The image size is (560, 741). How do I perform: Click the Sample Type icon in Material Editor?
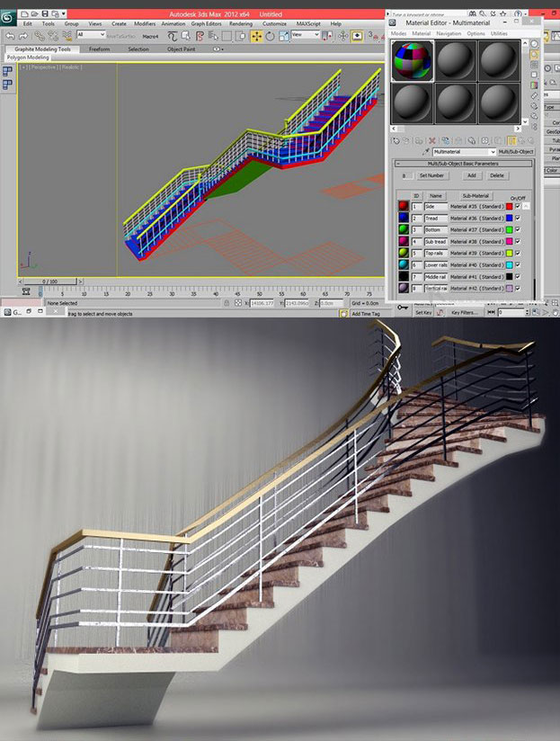tap(534, 42)
